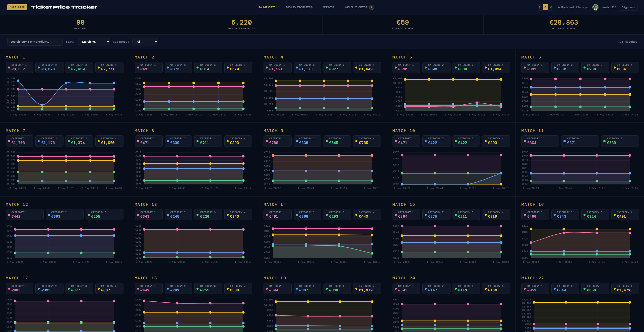The image size is (644, 332).
Task: Expand the Category filter dropdown
Action: (x=145, y=42)
